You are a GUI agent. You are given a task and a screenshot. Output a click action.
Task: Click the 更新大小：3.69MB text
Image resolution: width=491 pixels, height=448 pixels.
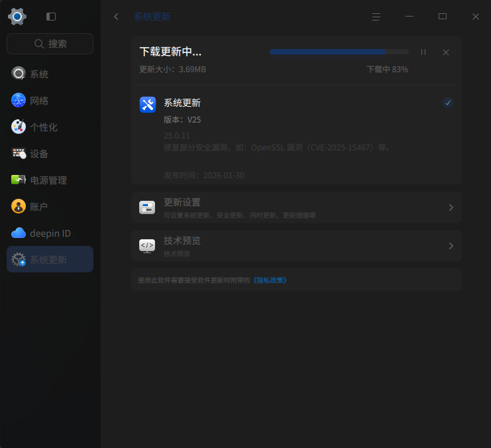point(172,69)
